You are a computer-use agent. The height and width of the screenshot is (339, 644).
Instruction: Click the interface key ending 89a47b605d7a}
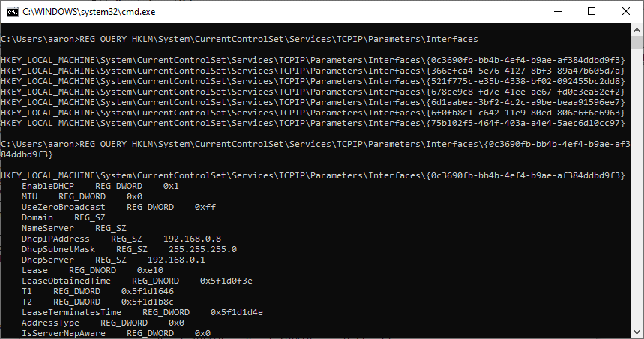click(313, 70)
